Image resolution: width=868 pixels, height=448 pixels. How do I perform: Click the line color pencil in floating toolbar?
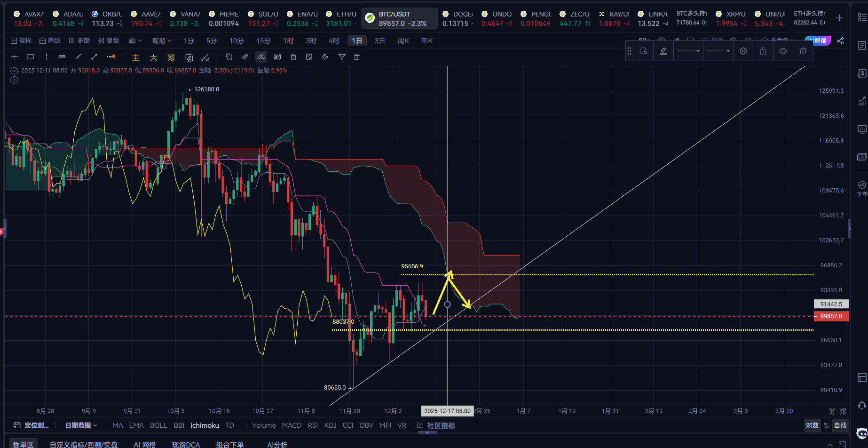click(663, 51)
